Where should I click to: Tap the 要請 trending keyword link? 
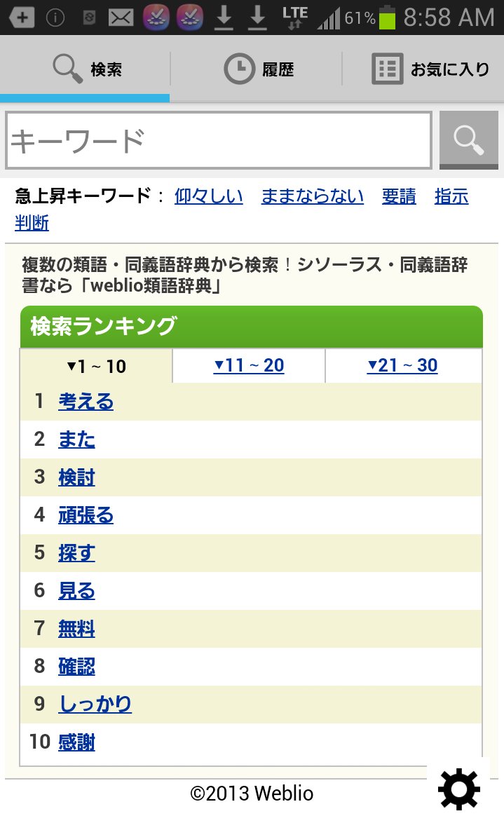[399, 196]
